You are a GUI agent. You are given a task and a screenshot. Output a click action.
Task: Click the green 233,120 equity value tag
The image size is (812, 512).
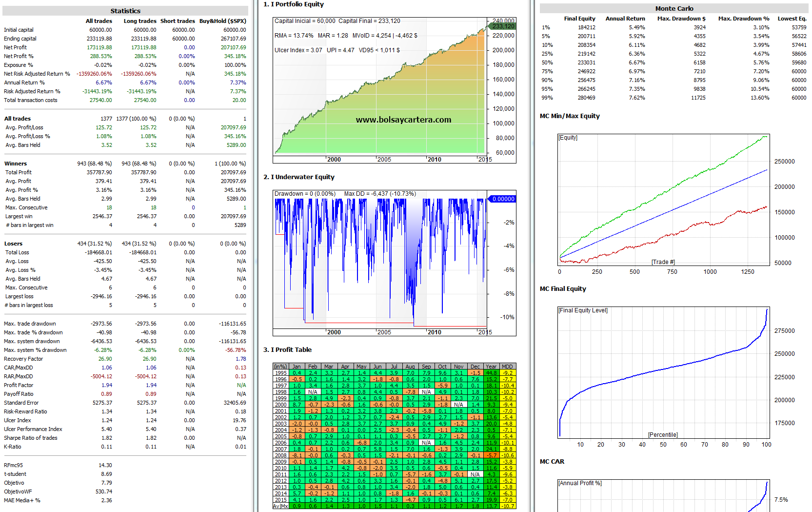tap(502, 26)
